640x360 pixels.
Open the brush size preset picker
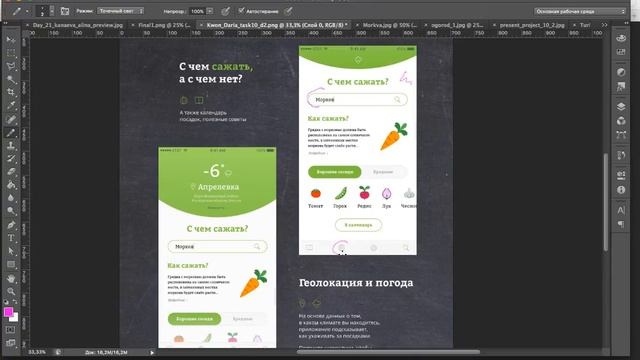[x=45, y=11]
